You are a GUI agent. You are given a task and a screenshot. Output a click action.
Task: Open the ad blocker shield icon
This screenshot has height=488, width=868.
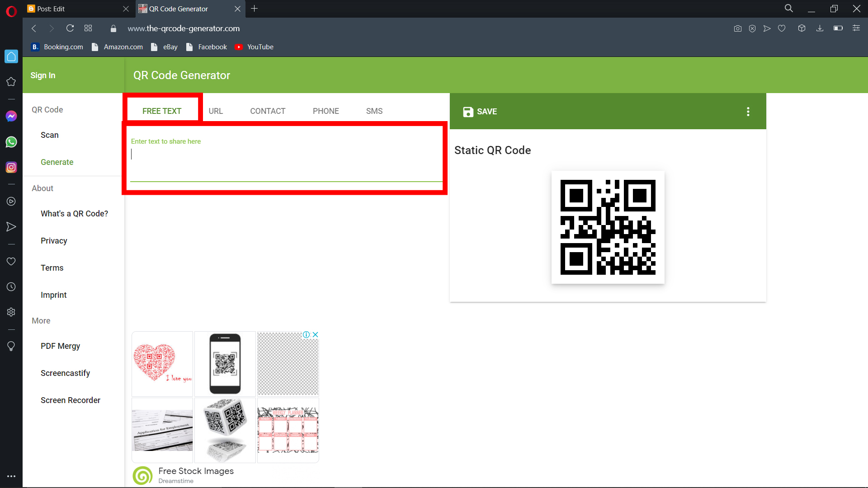click(752, 28)
